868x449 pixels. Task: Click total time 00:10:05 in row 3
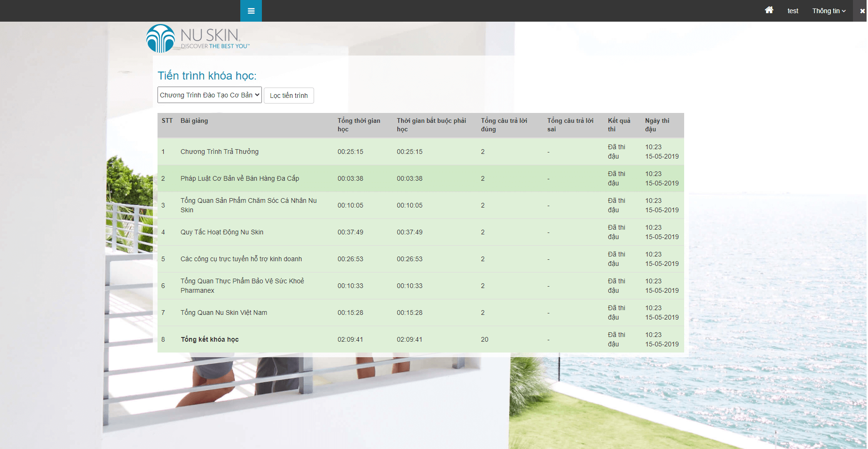click(350, 205)
